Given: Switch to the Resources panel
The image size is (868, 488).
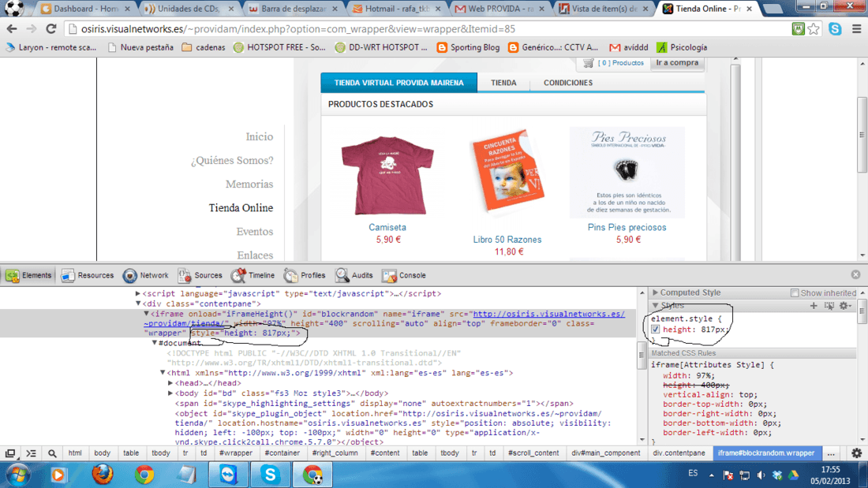Looking at the screenshot, I should point(88,275).
